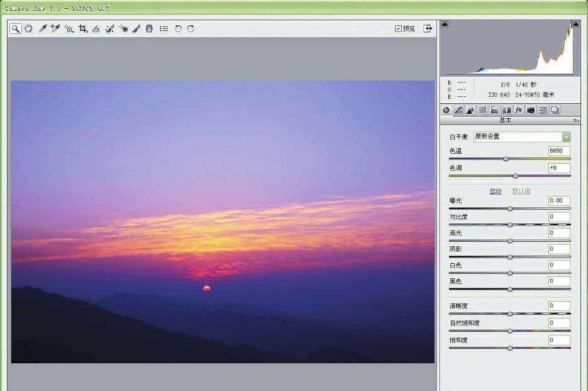Open the 白平衡 white balance dropdown
Viewport: 588px width, 391px height.
tap(566, 137)
